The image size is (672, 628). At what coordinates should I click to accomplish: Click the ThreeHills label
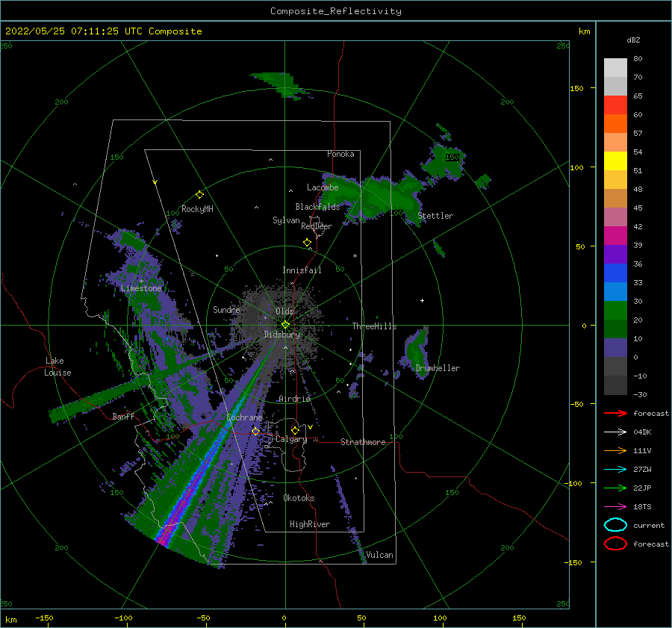tap(374, 326)
